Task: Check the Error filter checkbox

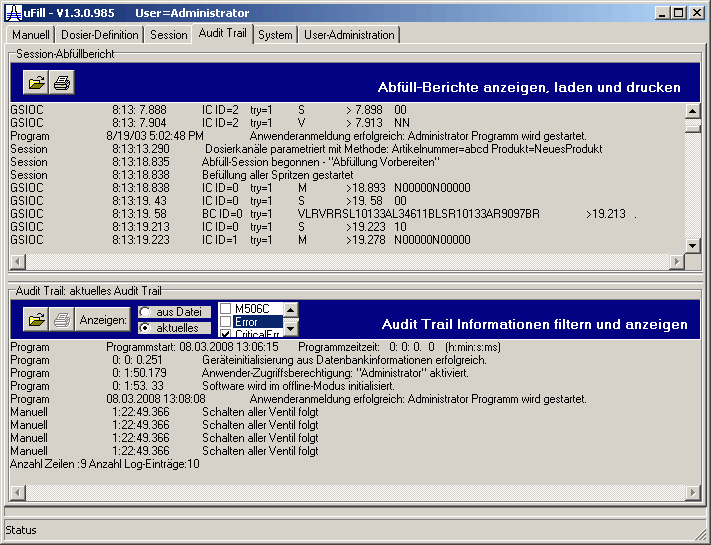Action: (225, 321)
